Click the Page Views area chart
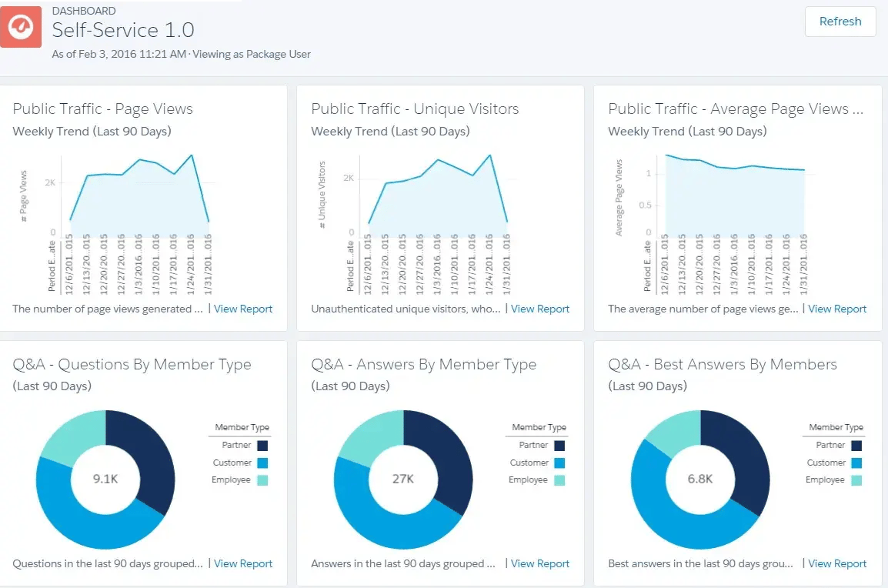Screen dimensions: 888x588 point(139,200)
